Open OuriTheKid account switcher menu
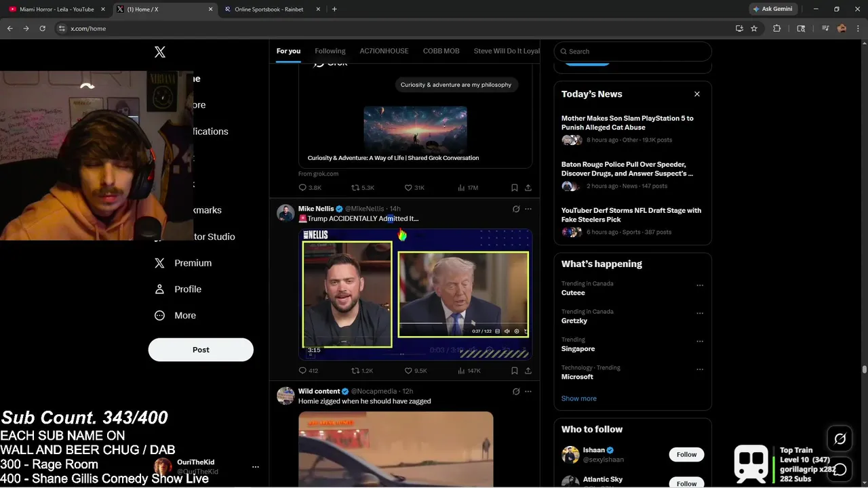The image size is (868, 488). click(255, 467)
